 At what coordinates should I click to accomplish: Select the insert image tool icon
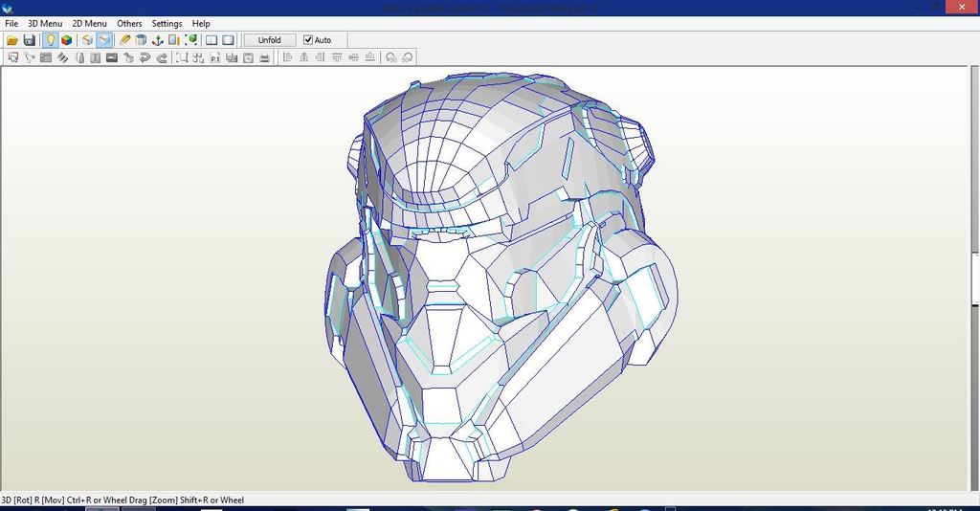click(x=112, y=57)
